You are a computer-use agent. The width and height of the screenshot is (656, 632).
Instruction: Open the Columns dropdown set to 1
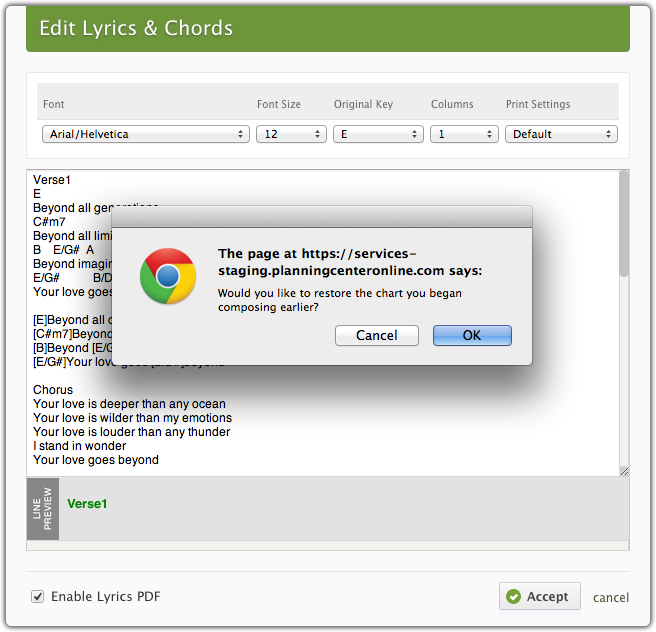[464, 134]
